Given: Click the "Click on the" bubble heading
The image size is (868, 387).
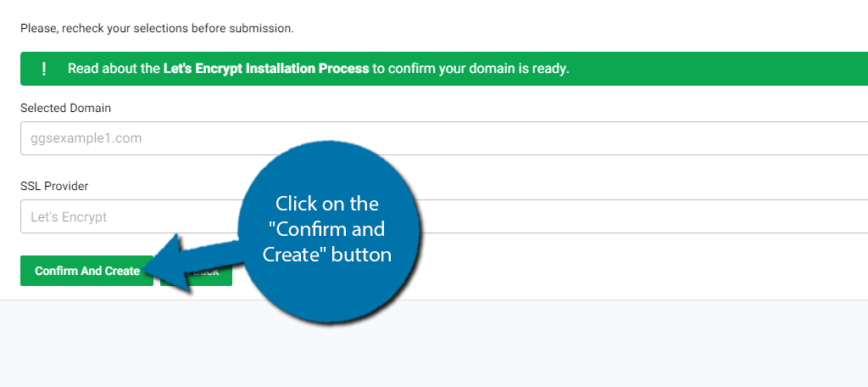Looking at the screenshot, I should [327, 204].
